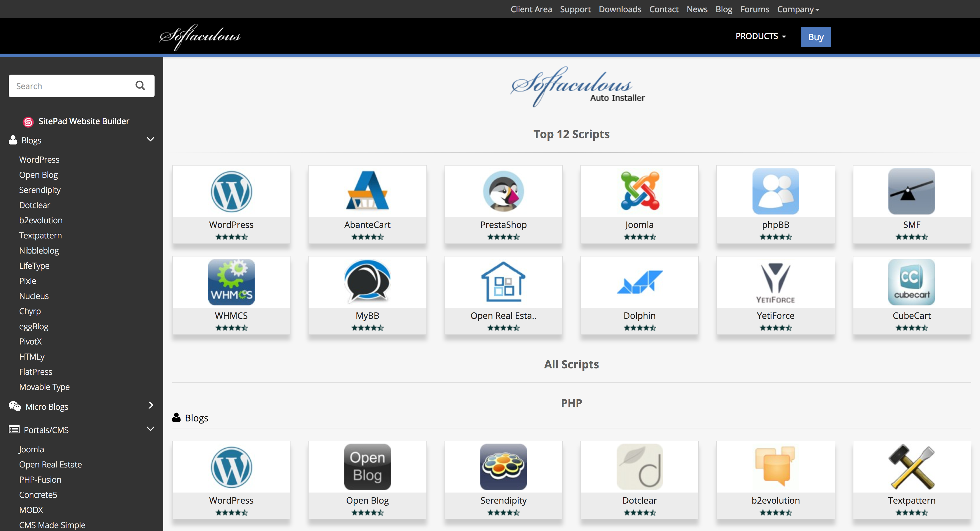Click the search magnifier icon
This screenshot has height=531, width=980.
coord(140,86)
